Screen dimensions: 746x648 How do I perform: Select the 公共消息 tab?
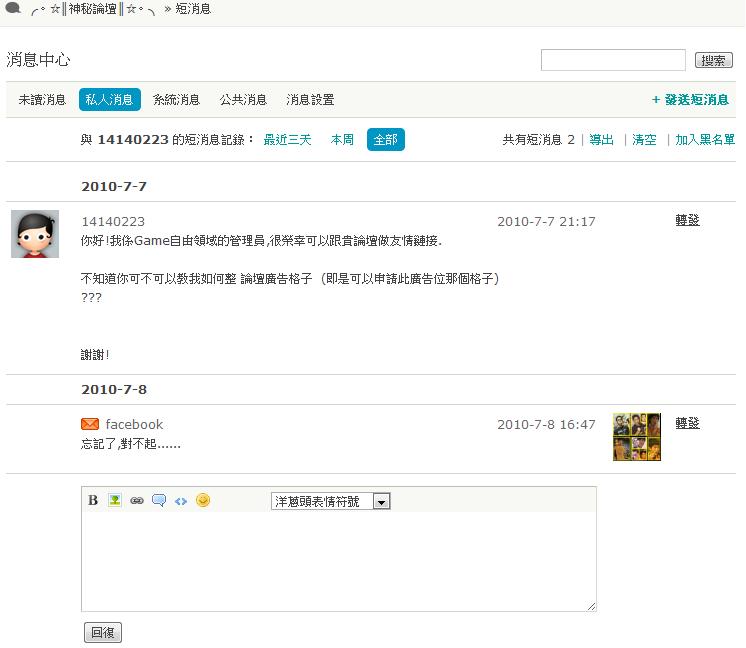tap(243, 100)
